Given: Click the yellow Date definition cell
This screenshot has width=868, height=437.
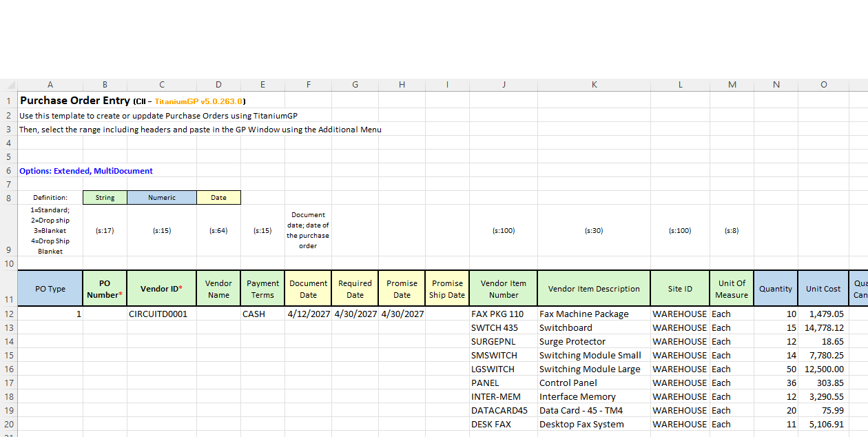Looking at the screenshot, I should (x=218, y=197).
